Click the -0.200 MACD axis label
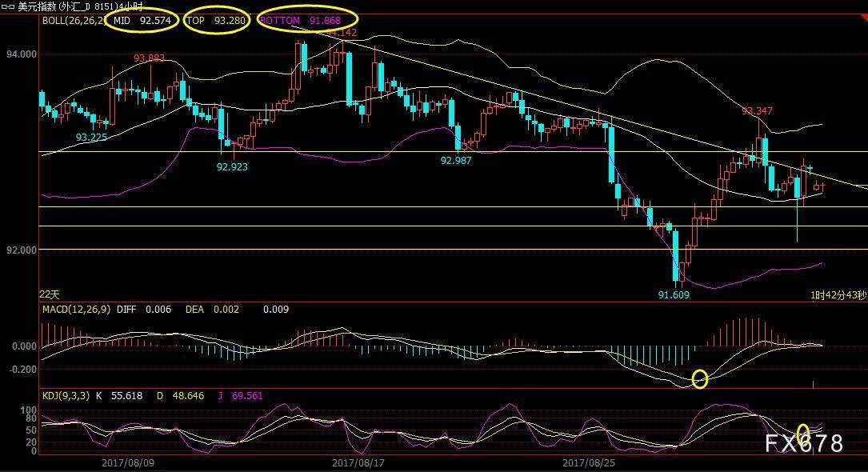The width and height of the screenshot is (868, 472). [x=22, y=370]
